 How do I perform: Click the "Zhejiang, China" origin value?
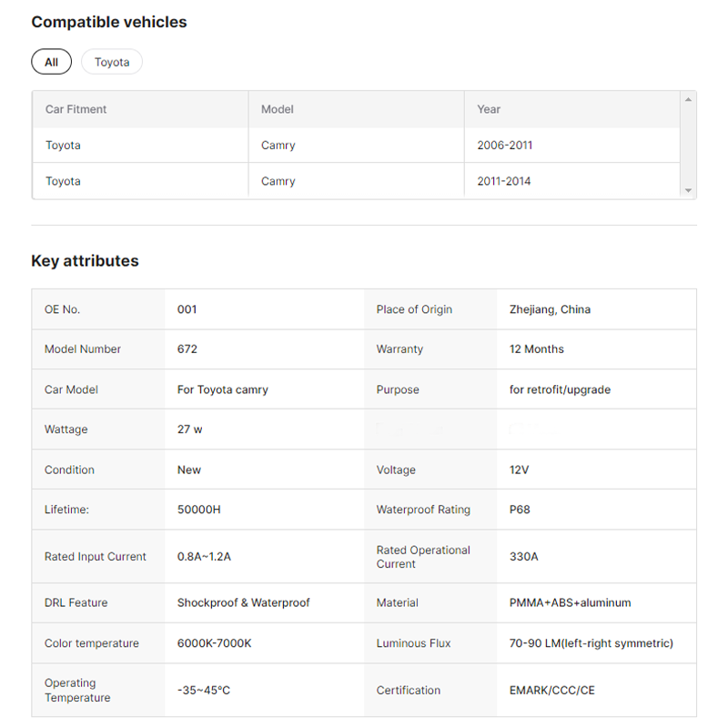pyautogui.click(x=550, y=309)
